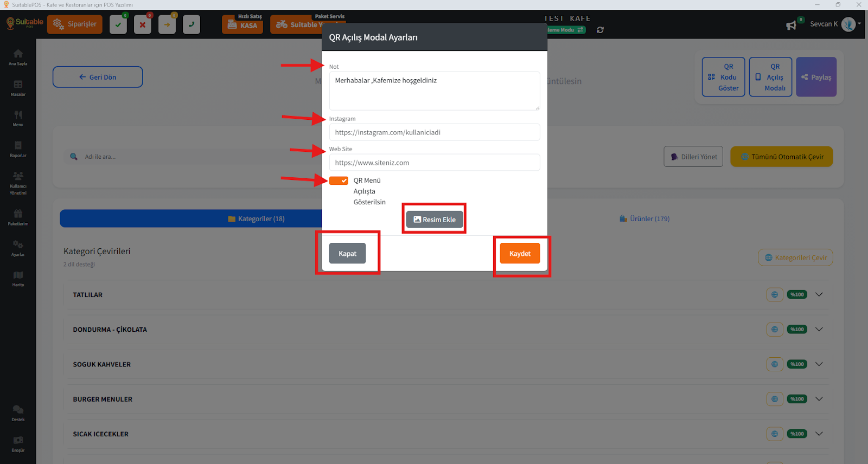Click red X orders status icon
The height and width of the screenshot is (464, 868).
point(143,25)
